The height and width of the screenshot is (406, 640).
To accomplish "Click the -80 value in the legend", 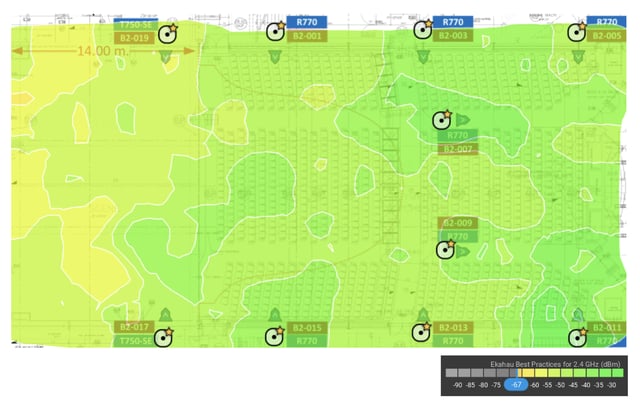I will [484, 385].
